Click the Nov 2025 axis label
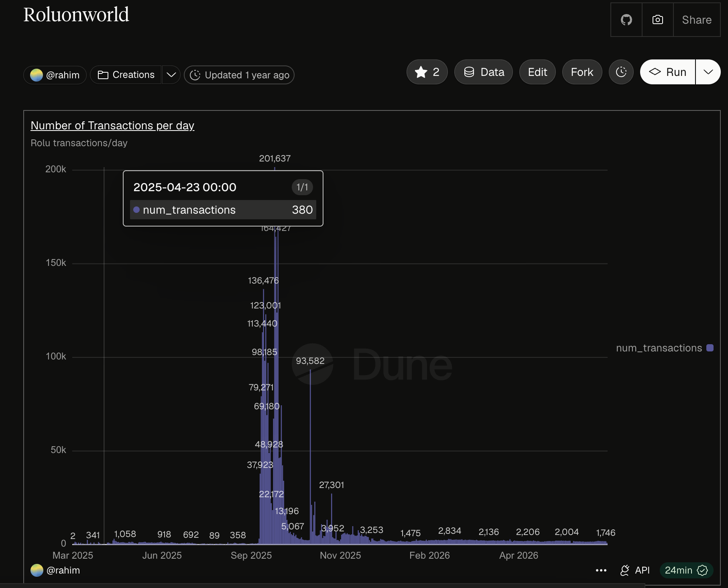Viewport: 728px width, 588px height. pyautogui.click(x=340, y=555)
